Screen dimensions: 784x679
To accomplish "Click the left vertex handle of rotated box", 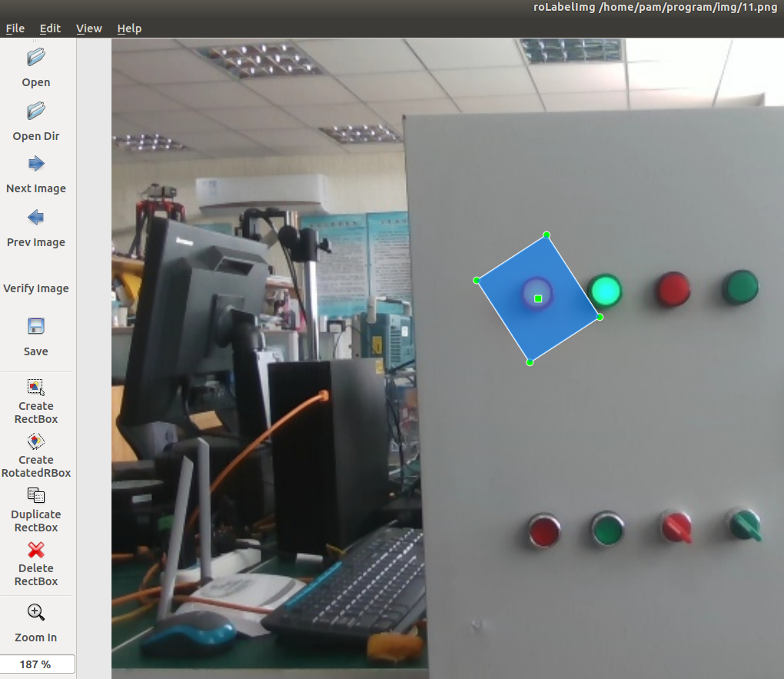I will [x=476, y=280].
